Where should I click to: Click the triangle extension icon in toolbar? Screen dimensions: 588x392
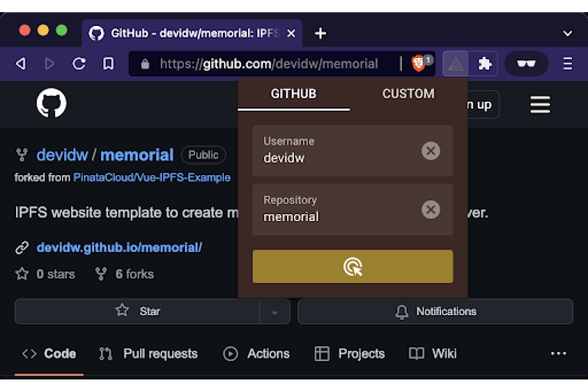pos(456,64)
